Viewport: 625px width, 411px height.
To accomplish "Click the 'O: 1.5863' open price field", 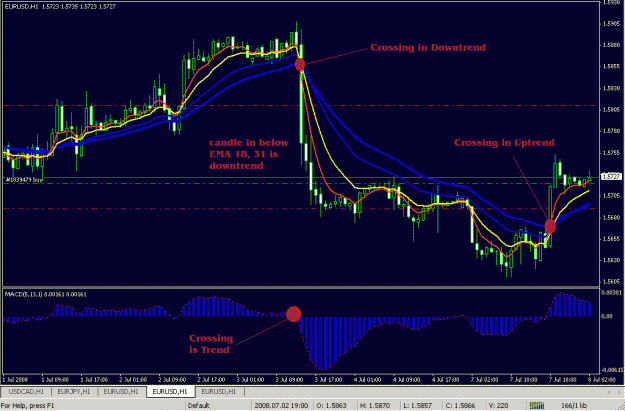I will point(333,406).
